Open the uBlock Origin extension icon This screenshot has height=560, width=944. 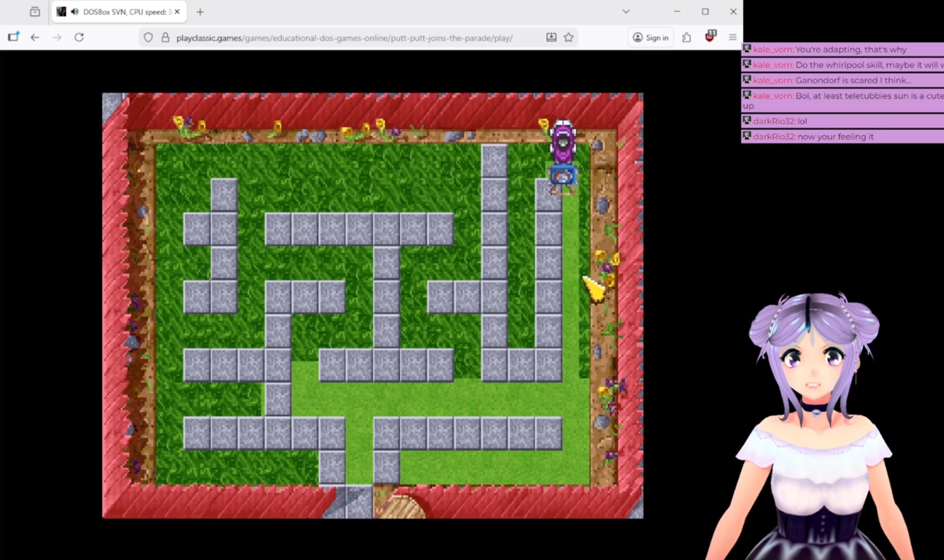[710, 36]
